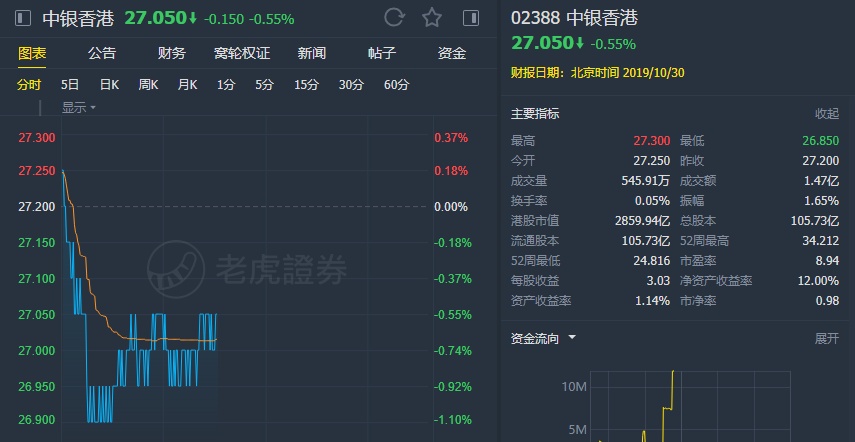Click the 52周最高 value 34.212

(821, 241)
